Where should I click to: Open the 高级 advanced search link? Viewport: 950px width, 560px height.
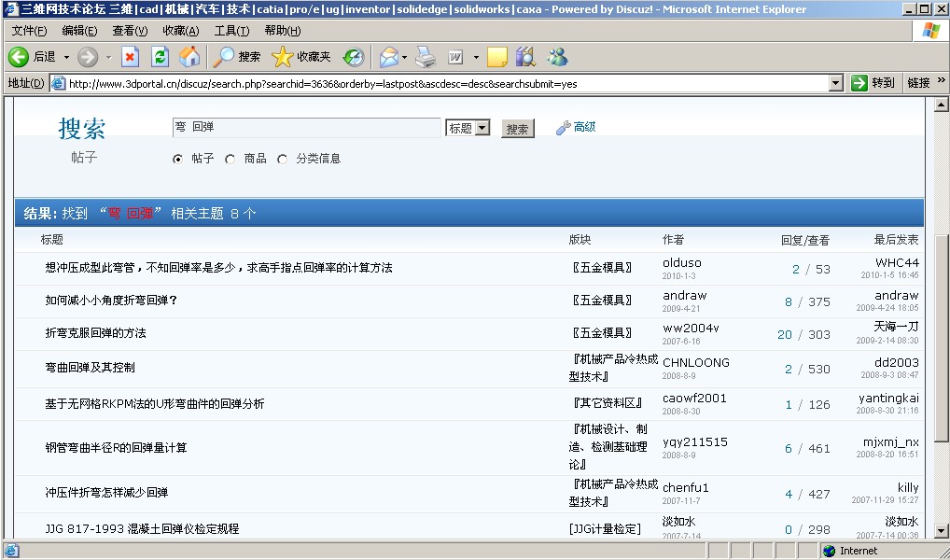pyautogui.click(x=585, y=127)
